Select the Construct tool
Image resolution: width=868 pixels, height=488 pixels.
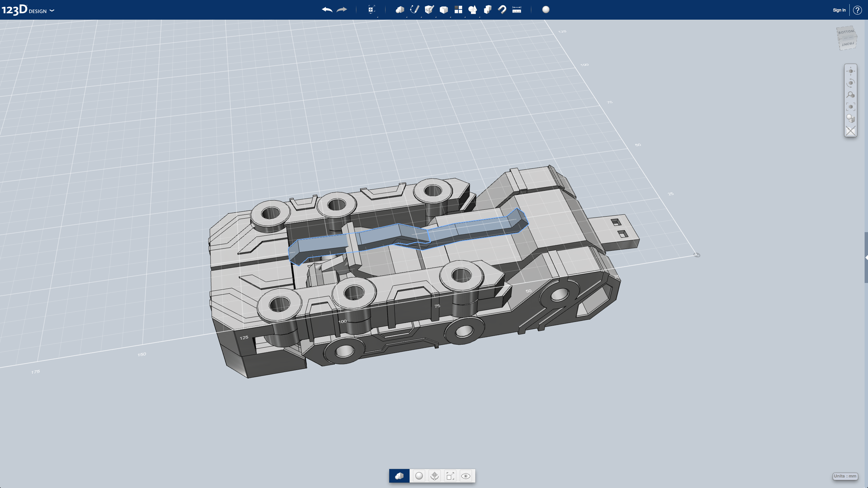pos(429,10)
